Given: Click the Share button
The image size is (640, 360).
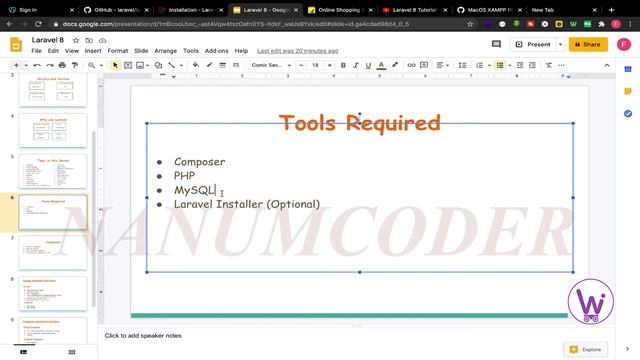Looking at the screenshot, I should (588, 44).
